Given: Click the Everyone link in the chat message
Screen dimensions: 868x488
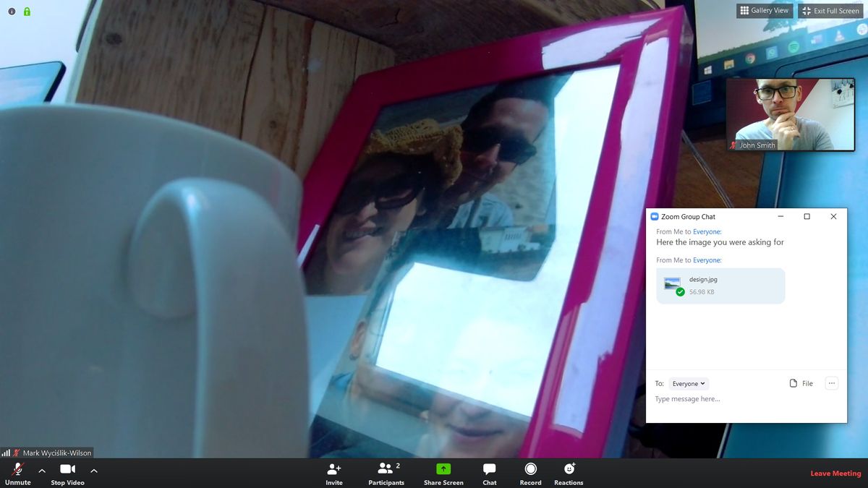Looking at the screenshot, I should pyautogui.click(x=707, y=231).
